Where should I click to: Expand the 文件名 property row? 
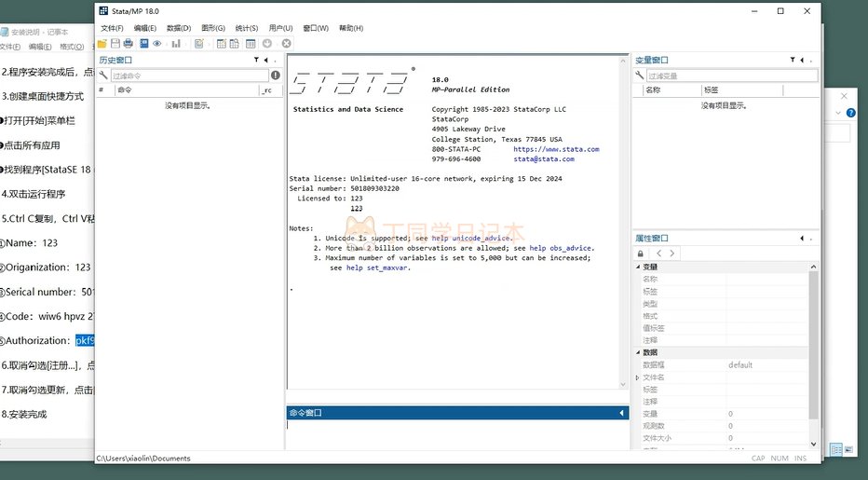[638, 377]
